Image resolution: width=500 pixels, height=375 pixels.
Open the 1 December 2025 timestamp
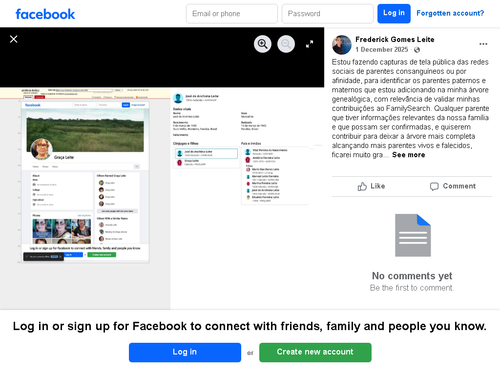click(x=382, y=50)
